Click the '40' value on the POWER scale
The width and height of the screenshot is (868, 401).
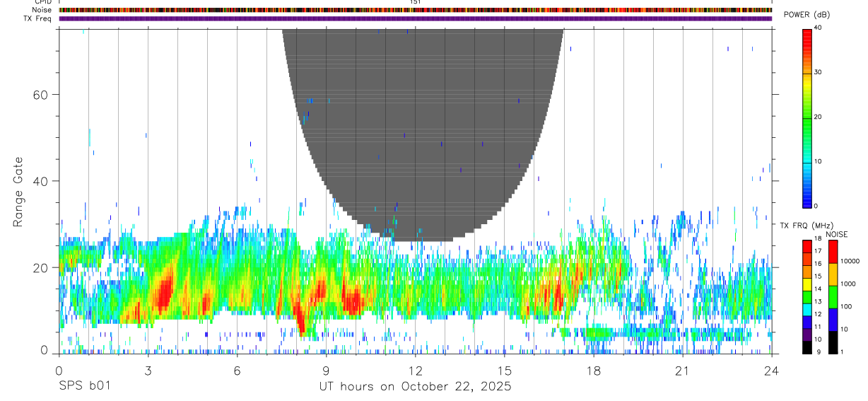[x=819, y=28]
